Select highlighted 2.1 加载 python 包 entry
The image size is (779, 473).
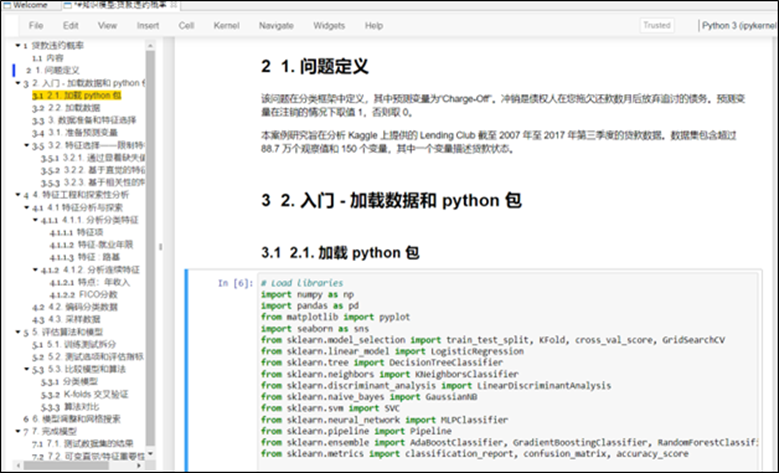click(84, 96)
